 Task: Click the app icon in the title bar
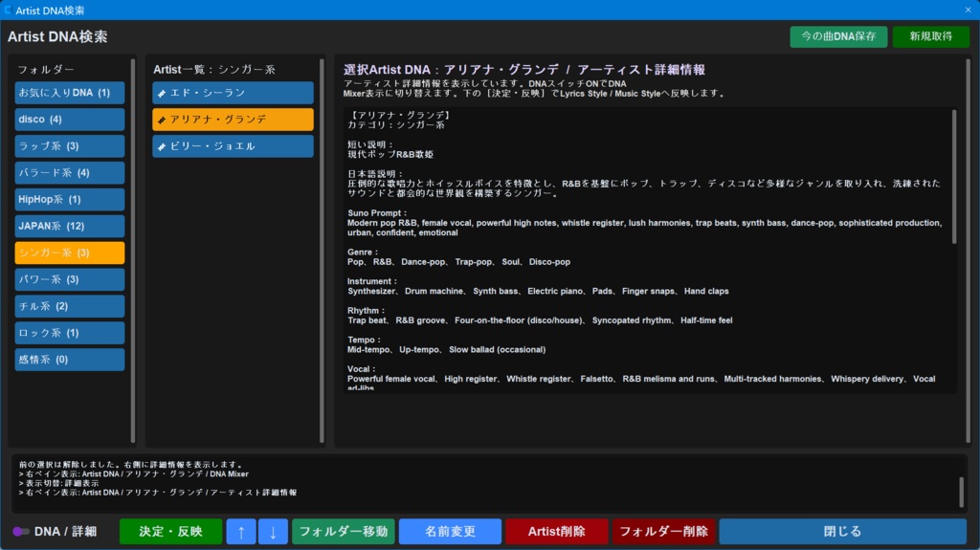coord(8,10)
